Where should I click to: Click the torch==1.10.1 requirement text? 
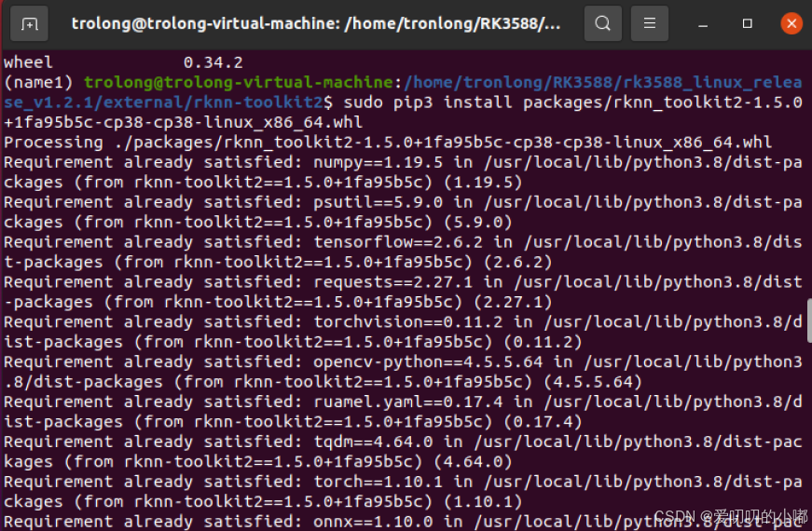(378, 482)
